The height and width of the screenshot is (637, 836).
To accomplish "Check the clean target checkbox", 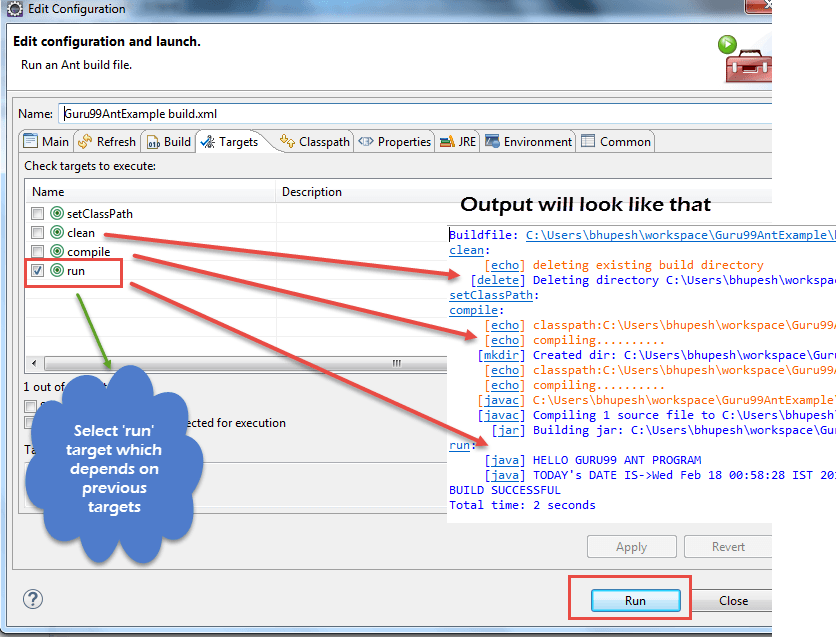I will 37,233.
